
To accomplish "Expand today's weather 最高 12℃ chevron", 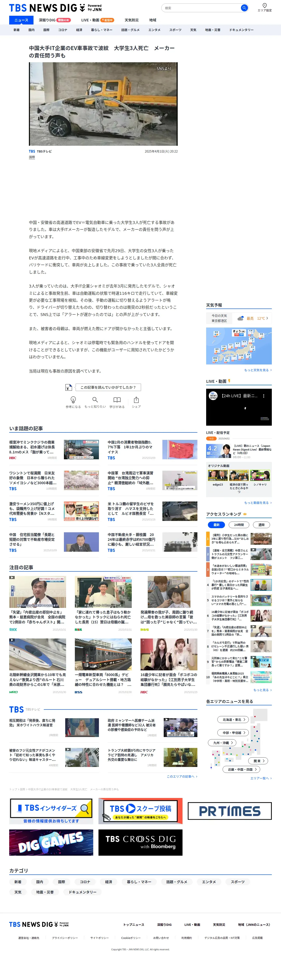I will 267,318.
